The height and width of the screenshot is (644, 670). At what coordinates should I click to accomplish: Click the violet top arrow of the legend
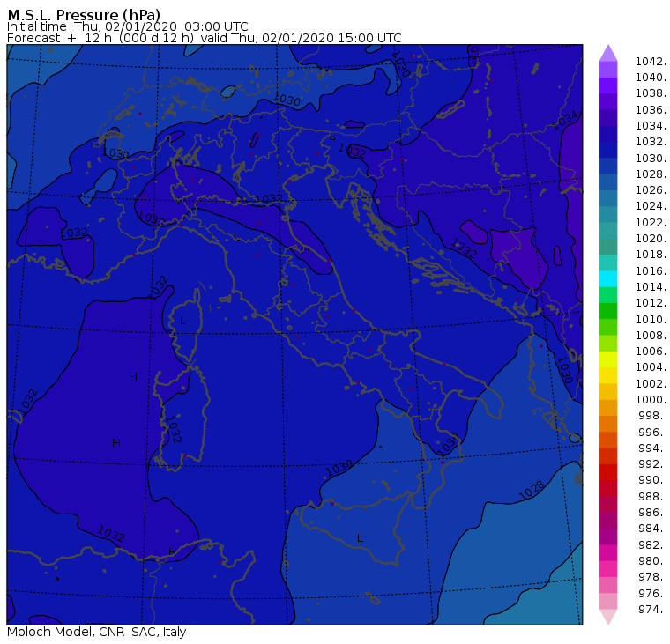[x=608, y=53]
